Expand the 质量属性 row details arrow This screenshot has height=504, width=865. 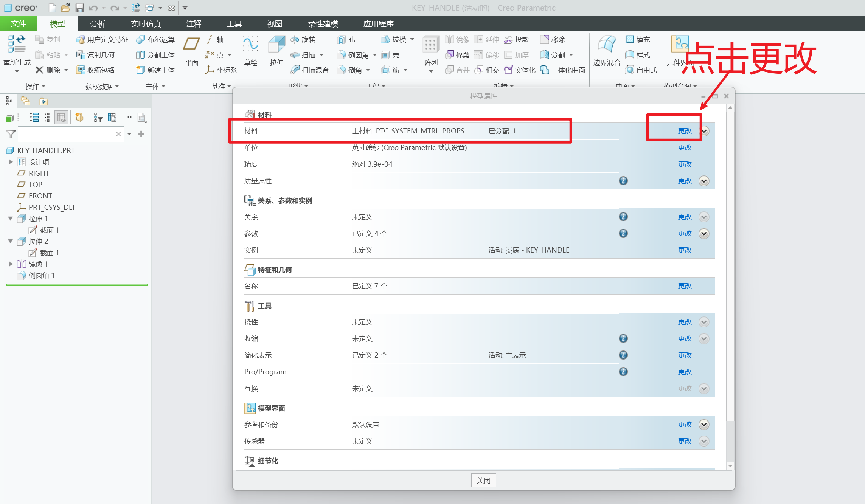point(703,181)
